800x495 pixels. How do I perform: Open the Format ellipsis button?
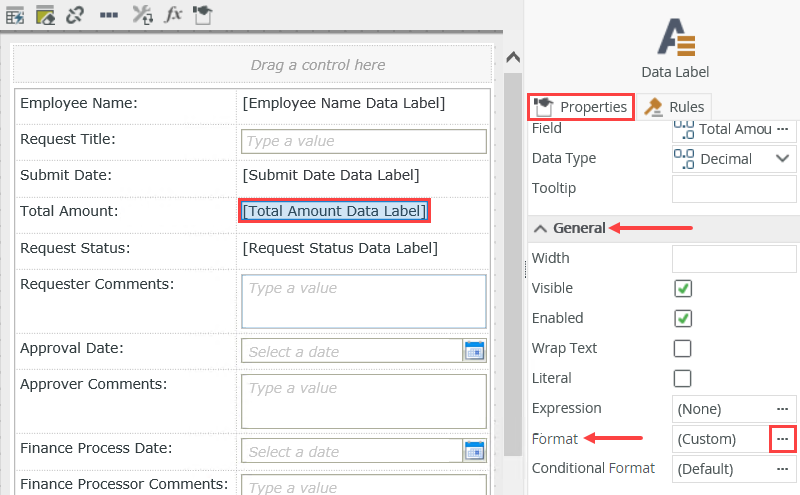tap(782, 439)
